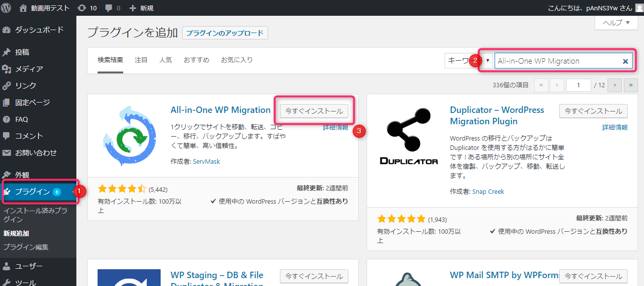Switch to the おすすめ tab
This screenshot has height=286, width=644.
197,60
